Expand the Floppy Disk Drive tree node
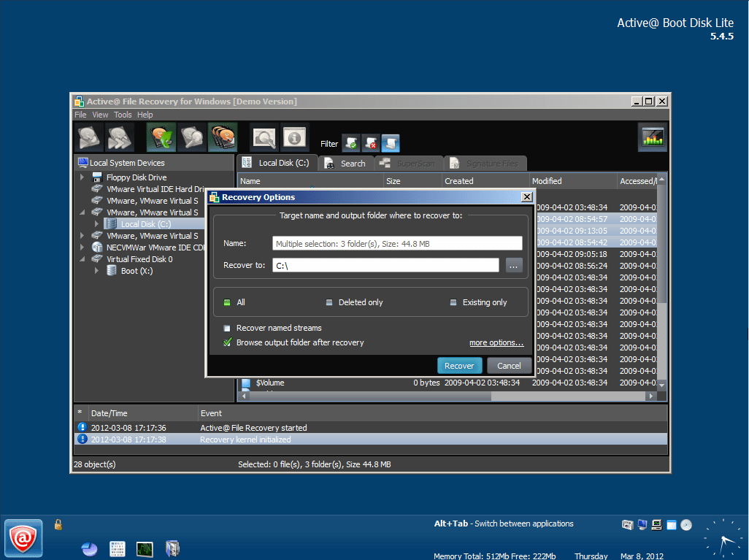Image resolution: width=749 pixels, height=560 pixels. pyautogui.click(x=83, y=177)
